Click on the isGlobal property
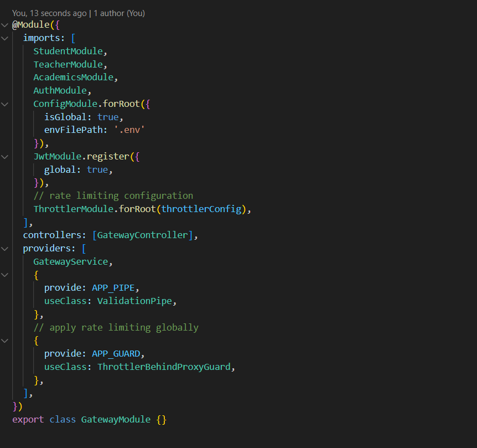 [65, 117]
